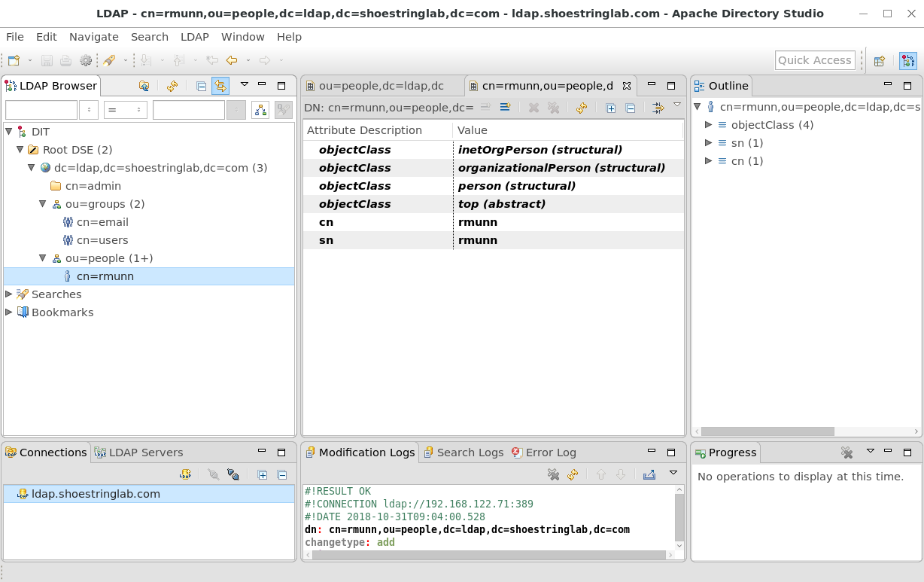Remove all finished operations in Progress
Screen dimensions: 924x582
pos(846,452)
